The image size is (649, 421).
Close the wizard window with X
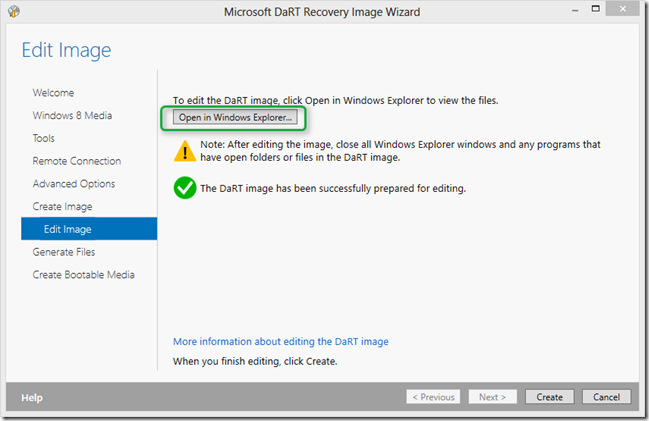coord(623,9)
